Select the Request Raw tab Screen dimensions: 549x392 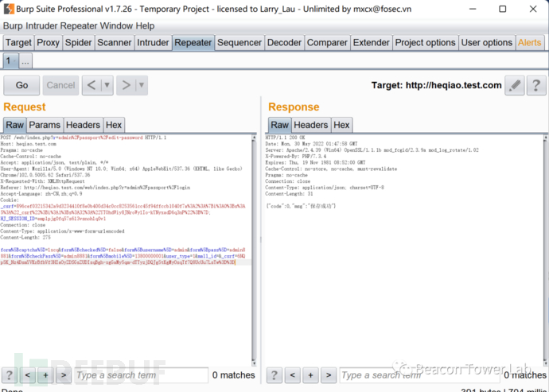click(x=14, y=125)
